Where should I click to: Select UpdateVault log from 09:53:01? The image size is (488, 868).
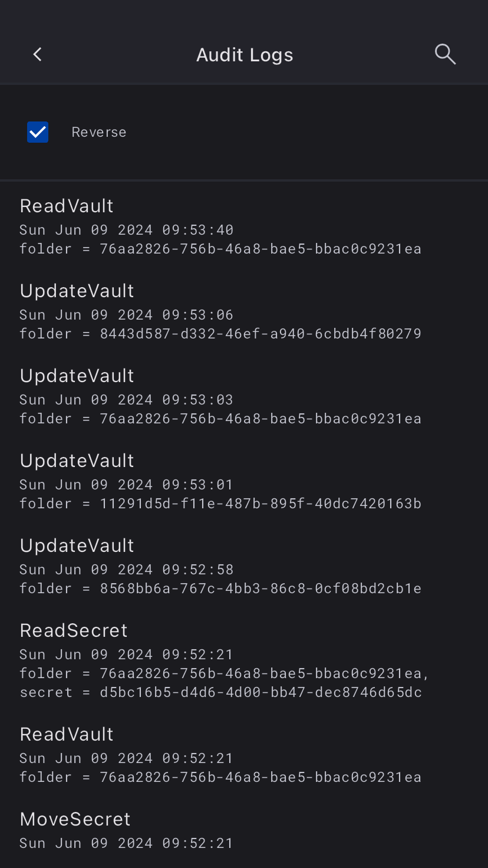(x=244, y=481)
